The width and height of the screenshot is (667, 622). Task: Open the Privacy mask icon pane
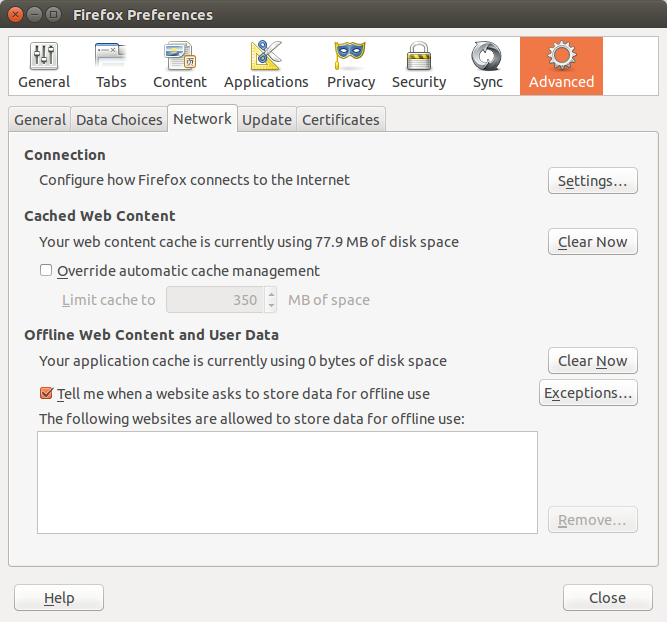point(351,66)
